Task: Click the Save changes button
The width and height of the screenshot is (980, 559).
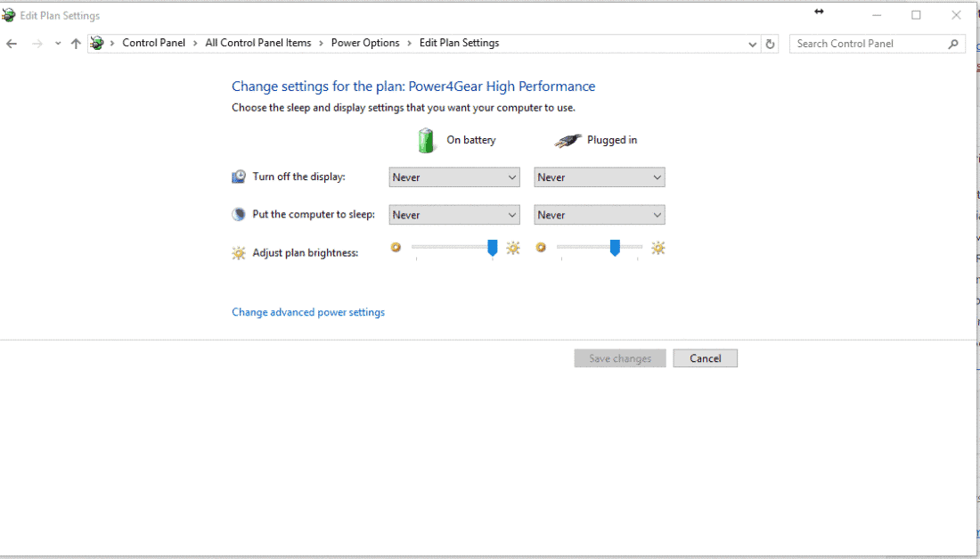Action: coord(620,358)
